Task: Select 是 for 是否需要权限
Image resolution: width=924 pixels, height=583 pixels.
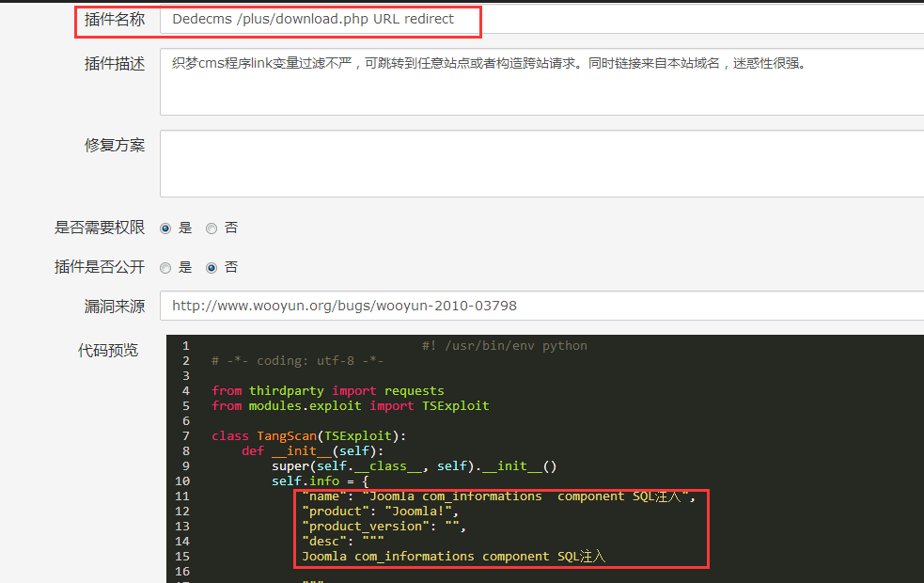Action: pyautogui.click(x=165, y=228)
